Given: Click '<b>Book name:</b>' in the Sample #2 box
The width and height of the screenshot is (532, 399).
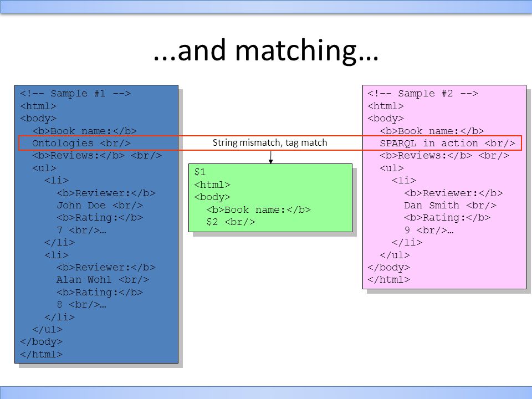Looking at the screenshot, I should pyautogui.click(x=432, y=131).
